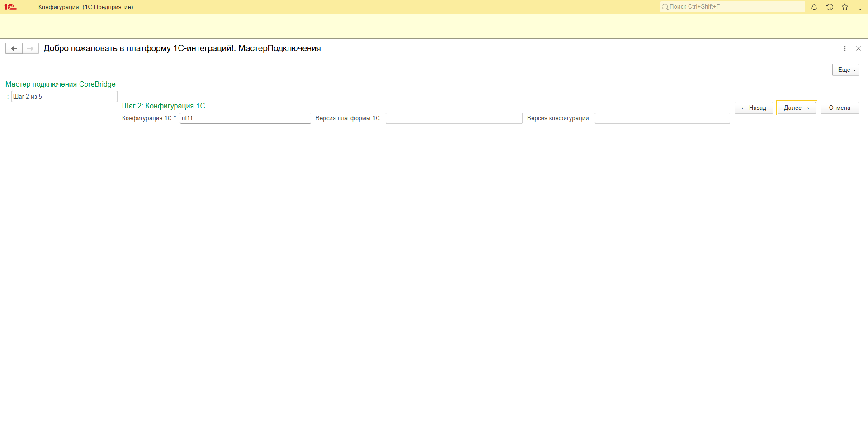Click the Далее button
868x427 pixels.
tap(797, 108)
